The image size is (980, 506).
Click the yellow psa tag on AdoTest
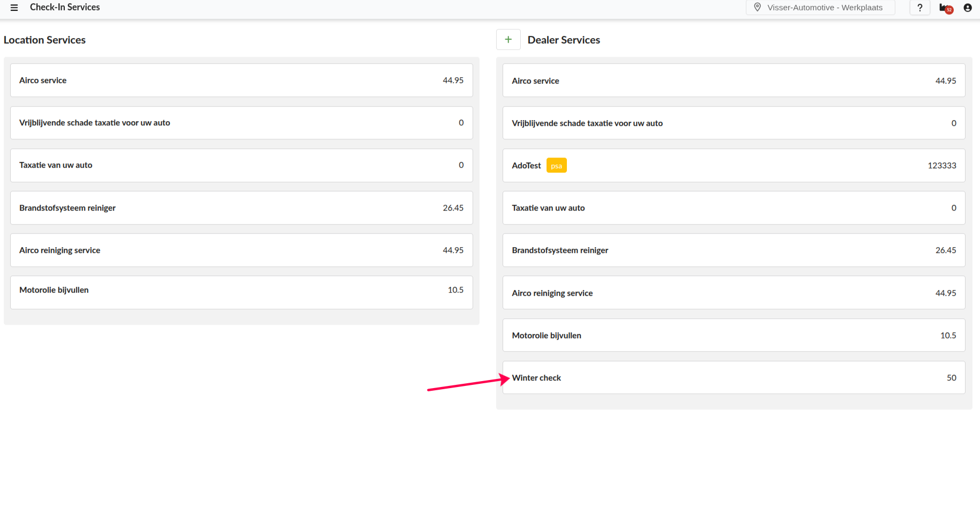(x=556, y=166)
